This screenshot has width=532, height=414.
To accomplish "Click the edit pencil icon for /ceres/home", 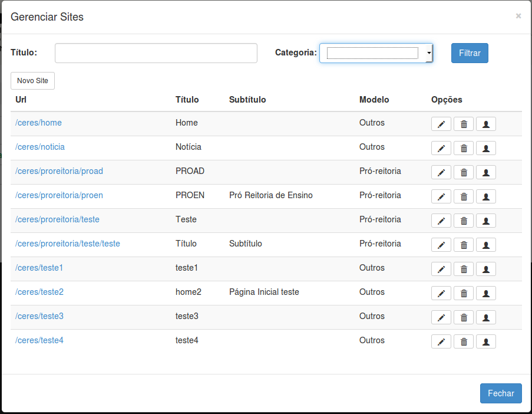I will [441, 124].
